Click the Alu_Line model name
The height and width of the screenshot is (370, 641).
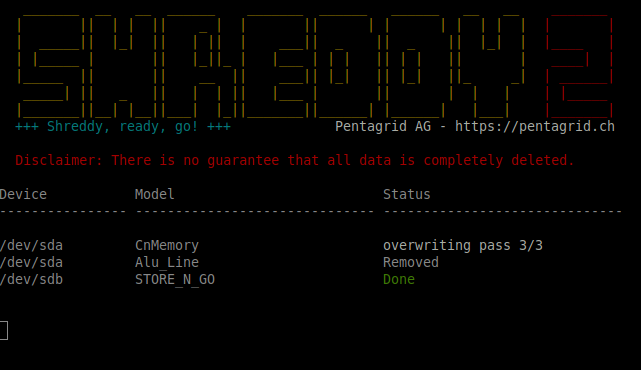(x=167, y=262)
